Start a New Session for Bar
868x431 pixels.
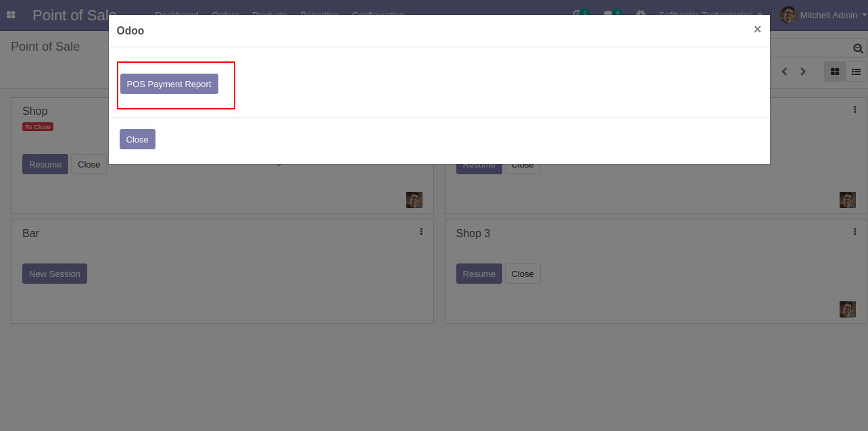(55, 274)
